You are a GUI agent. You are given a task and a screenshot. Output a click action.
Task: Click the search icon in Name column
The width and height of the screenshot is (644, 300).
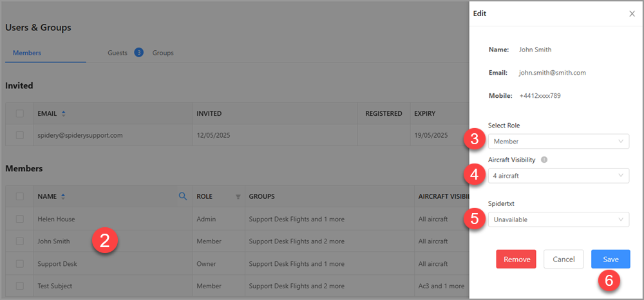[x=182, y=196]
